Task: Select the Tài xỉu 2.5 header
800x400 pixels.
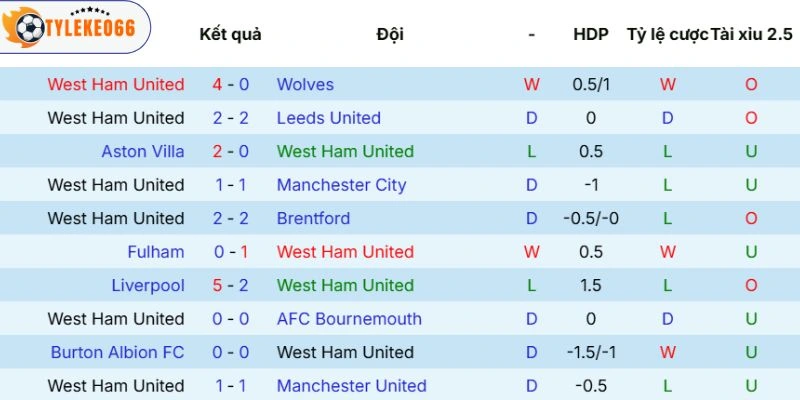Action: pos(750,34)
